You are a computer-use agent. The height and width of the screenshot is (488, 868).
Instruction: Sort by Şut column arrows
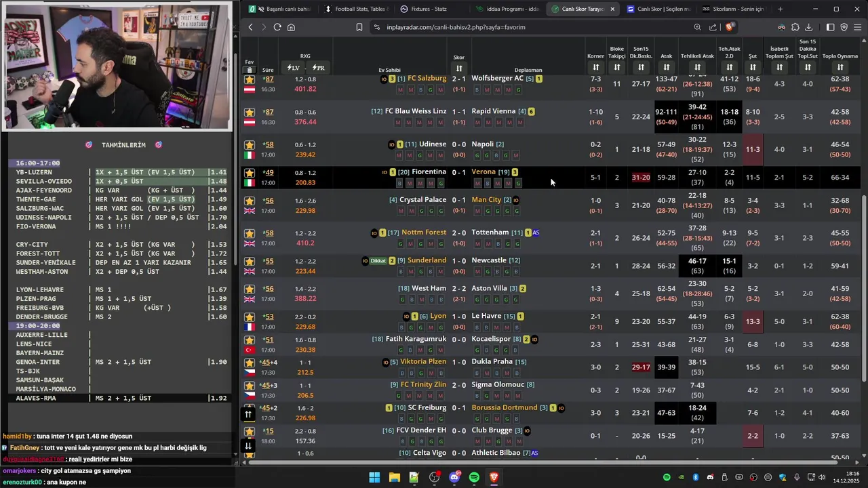click(x=753, y=67)
